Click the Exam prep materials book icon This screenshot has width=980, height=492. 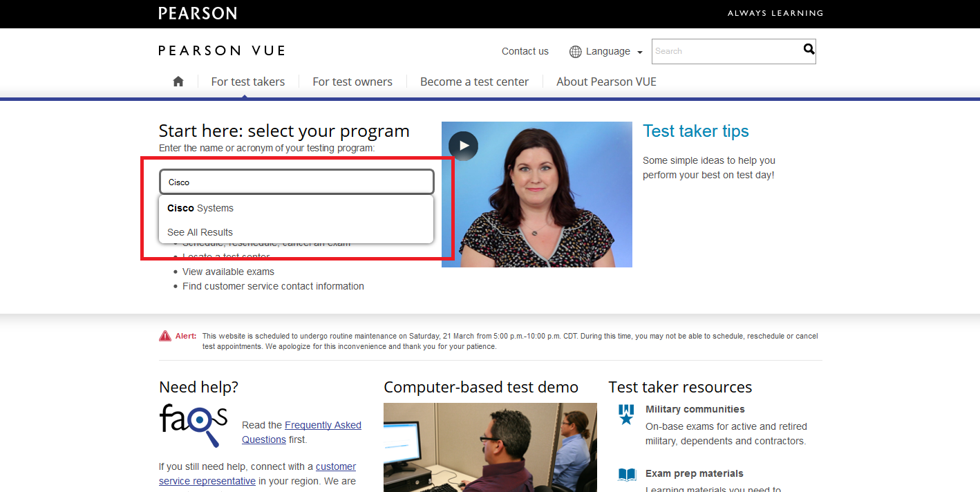tap(627, 475)
